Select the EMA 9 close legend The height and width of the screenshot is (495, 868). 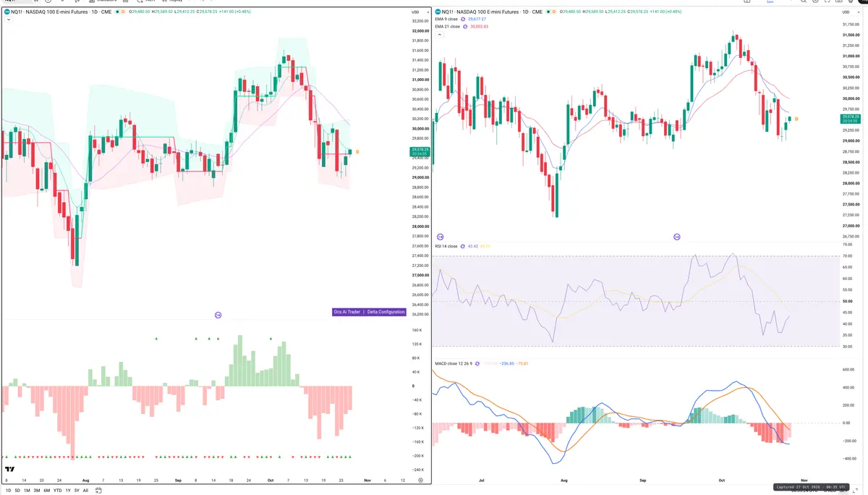point(446,20)
